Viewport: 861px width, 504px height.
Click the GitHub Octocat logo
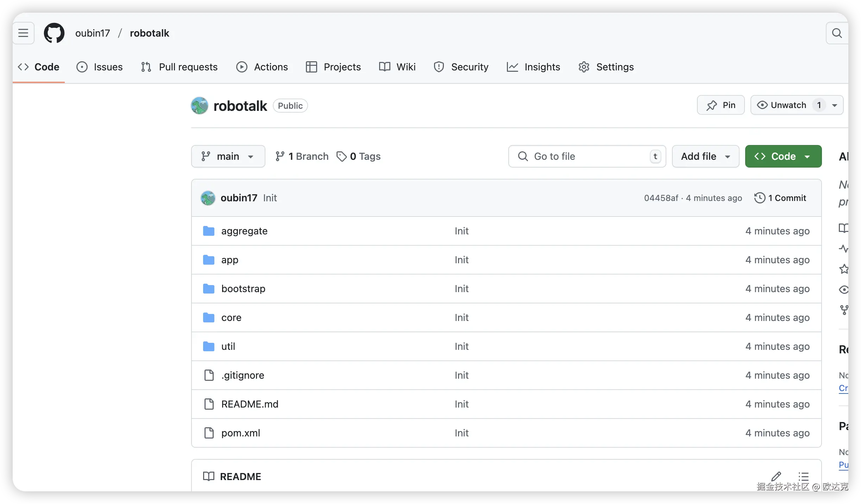coord(54,33)
